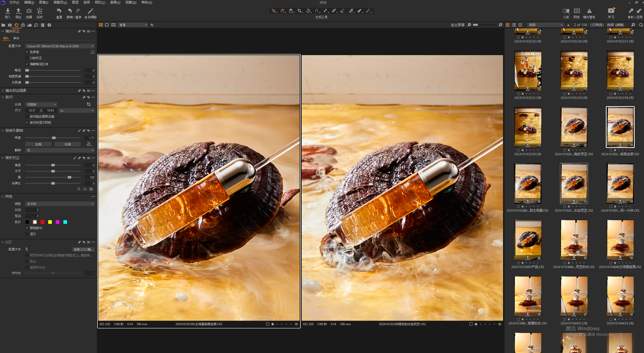This screenshot has width=644, height=353.
Task: Toggle 裁切时显示网格 checkbox
Action: coord(27,122)
